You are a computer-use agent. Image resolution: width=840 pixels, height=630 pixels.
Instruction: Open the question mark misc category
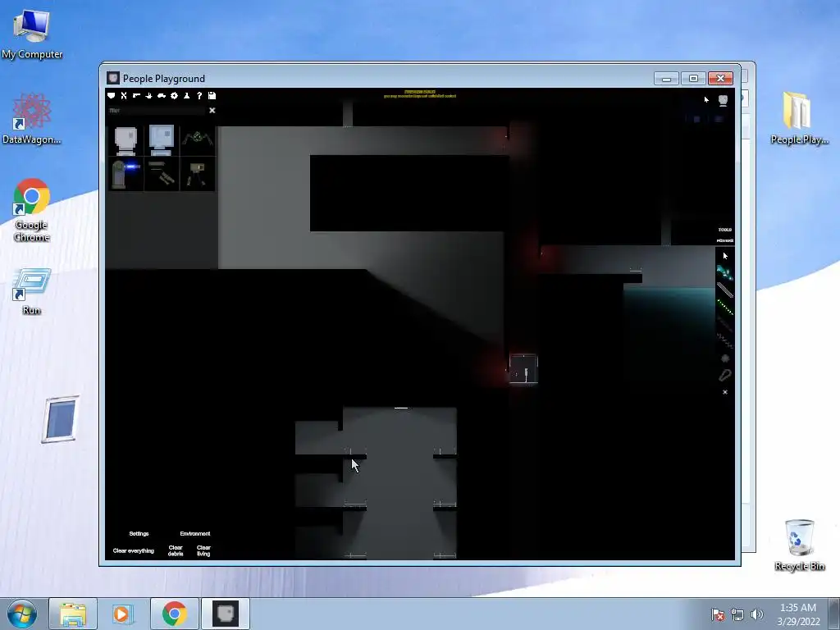pos(199,95)
